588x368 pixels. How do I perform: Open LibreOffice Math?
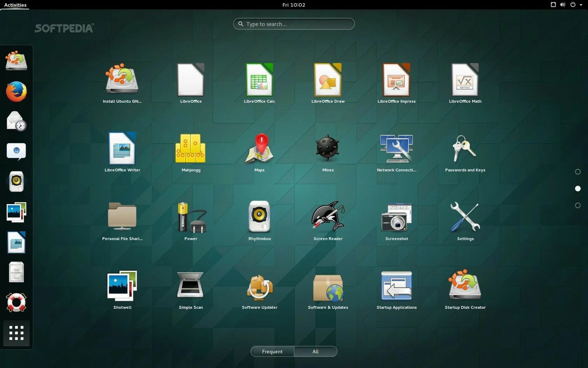465,83
